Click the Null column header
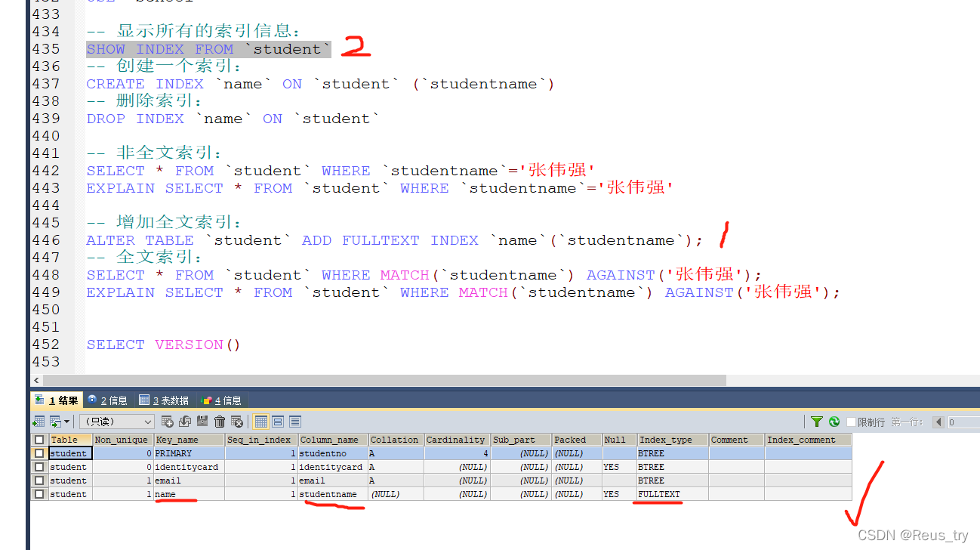Screen dimensions: 980x550 pos(619,440)
